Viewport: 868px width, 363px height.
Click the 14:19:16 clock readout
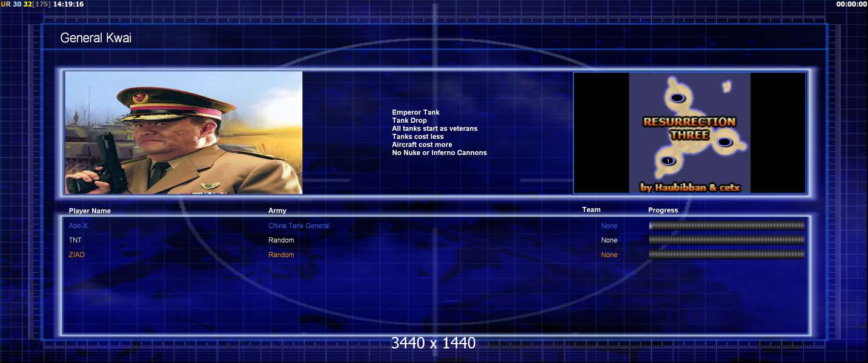coord(68,4)
